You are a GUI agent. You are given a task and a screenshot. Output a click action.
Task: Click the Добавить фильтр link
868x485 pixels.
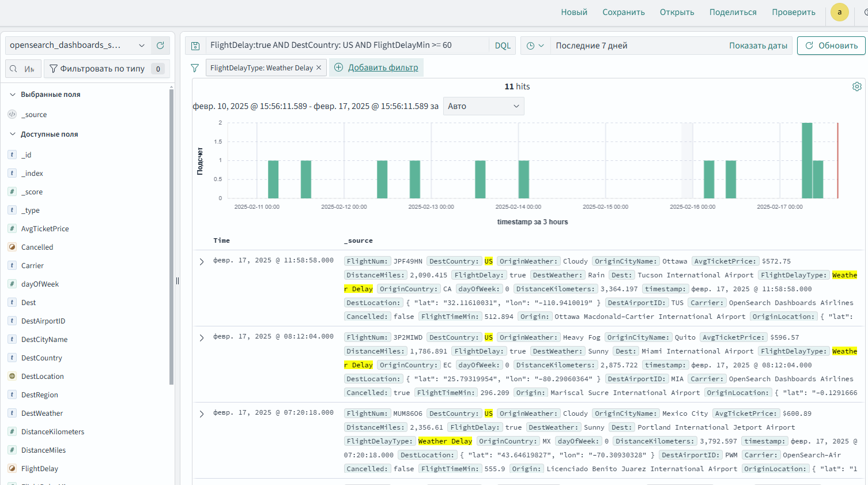[x=383, y=67]
